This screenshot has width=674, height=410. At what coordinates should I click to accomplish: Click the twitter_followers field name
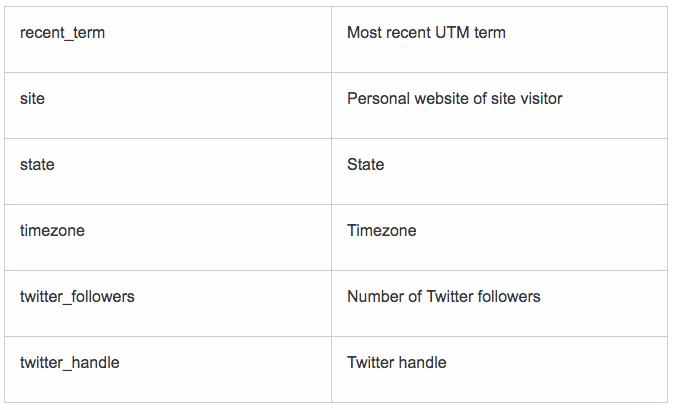(x=77, y=297)
